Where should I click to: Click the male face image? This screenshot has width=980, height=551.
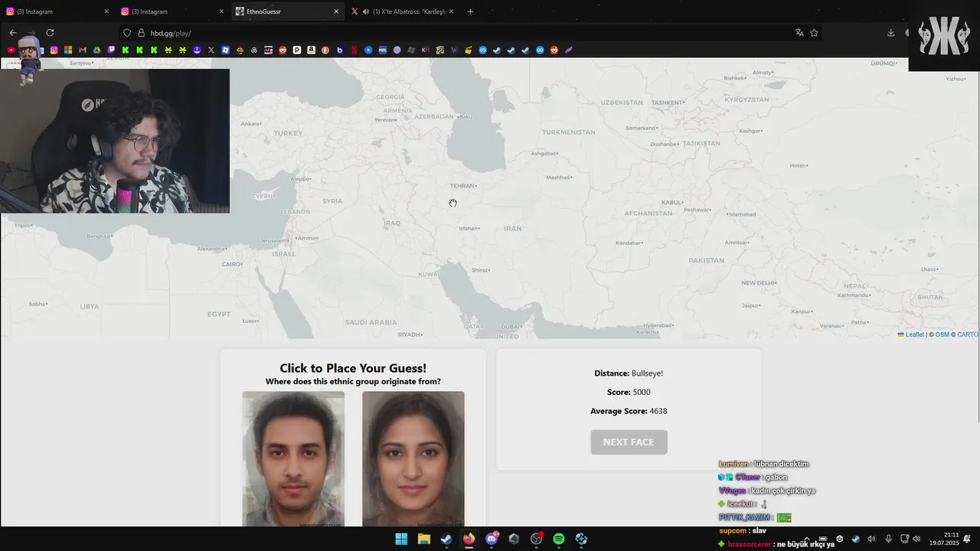point(293,458)
